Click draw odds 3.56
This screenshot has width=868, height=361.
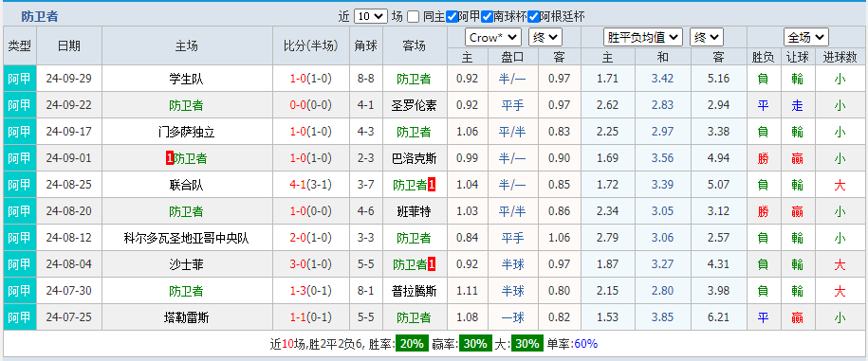(x=663, y=158)
